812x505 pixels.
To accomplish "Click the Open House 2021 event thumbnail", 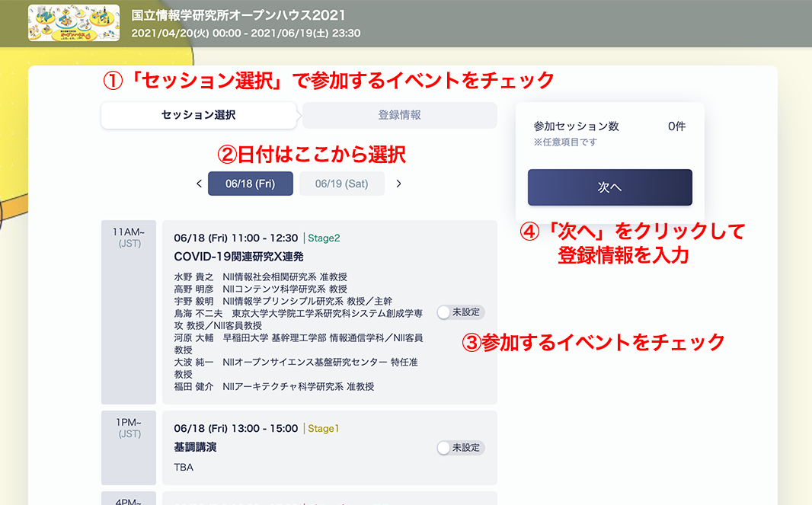I will tap(74, 24).
